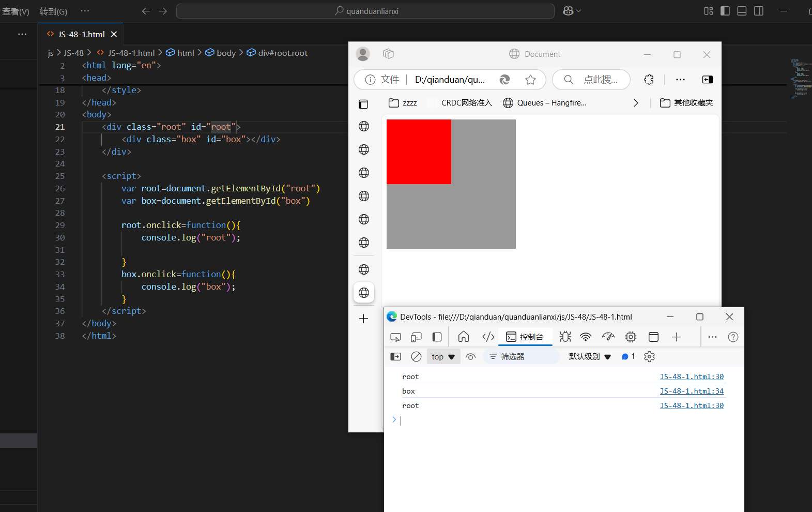The height and width of the screenshot is (512, 812).
Task: Toggle live expression eye icon
Action: pos(470,357)
